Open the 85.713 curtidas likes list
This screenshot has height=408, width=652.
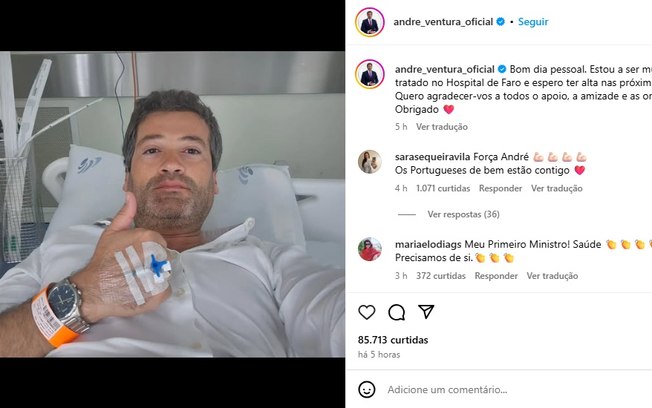[x=393, y=340]
